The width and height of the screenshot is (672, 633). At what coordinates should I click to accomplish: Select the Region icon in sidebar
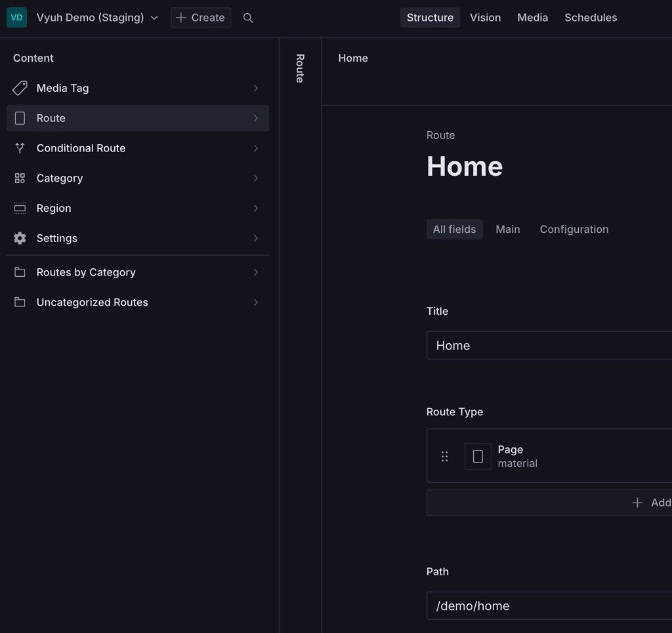20,208
